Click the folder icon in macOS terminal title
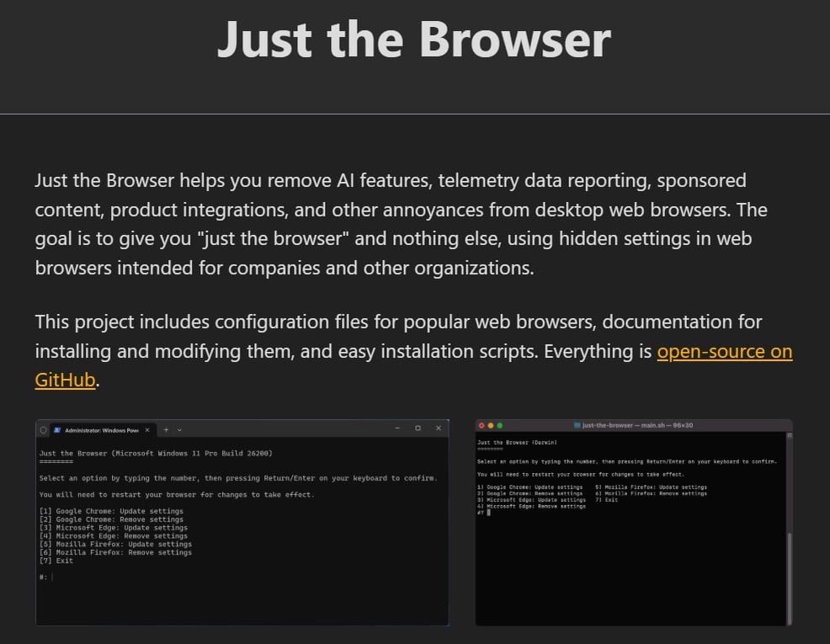 tap(577, 425)
